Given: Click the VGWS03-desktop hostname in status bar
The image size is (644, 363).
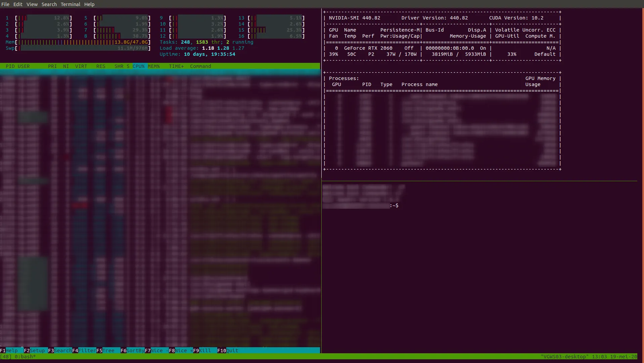Looking at the screenshot, I should [564, 357].
